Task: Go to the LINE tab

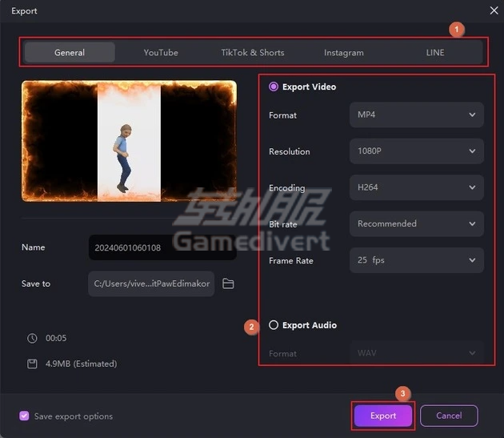Action: pyautogui.click(x=435, y=53)
